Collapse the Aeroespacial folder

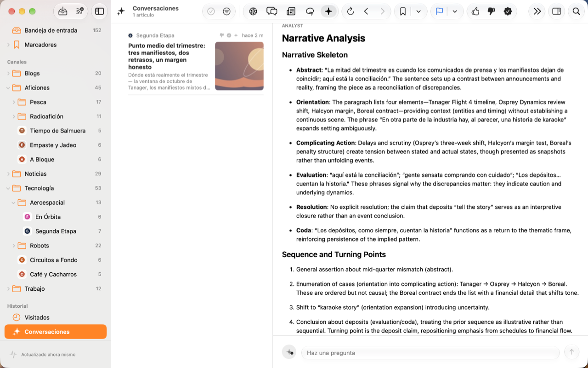[x=14, y=203]
